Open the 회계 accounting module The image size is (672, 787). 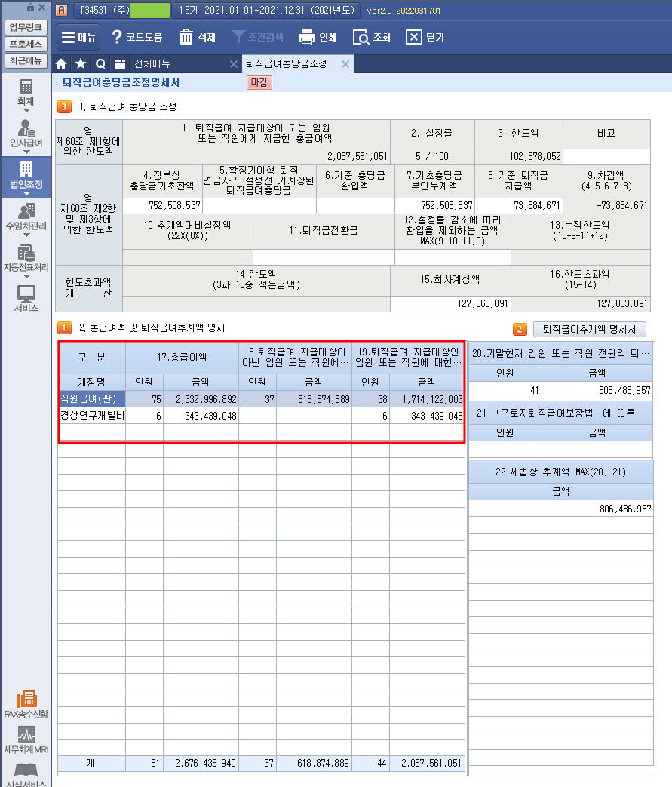(26, 92)
